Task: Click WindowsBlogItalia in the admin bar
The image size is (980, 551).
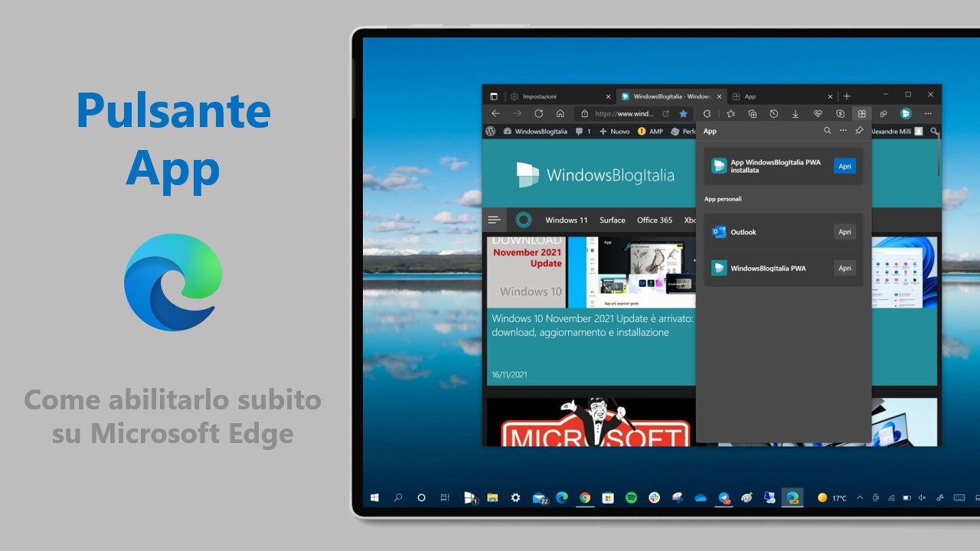Action: tap(535, 132)
